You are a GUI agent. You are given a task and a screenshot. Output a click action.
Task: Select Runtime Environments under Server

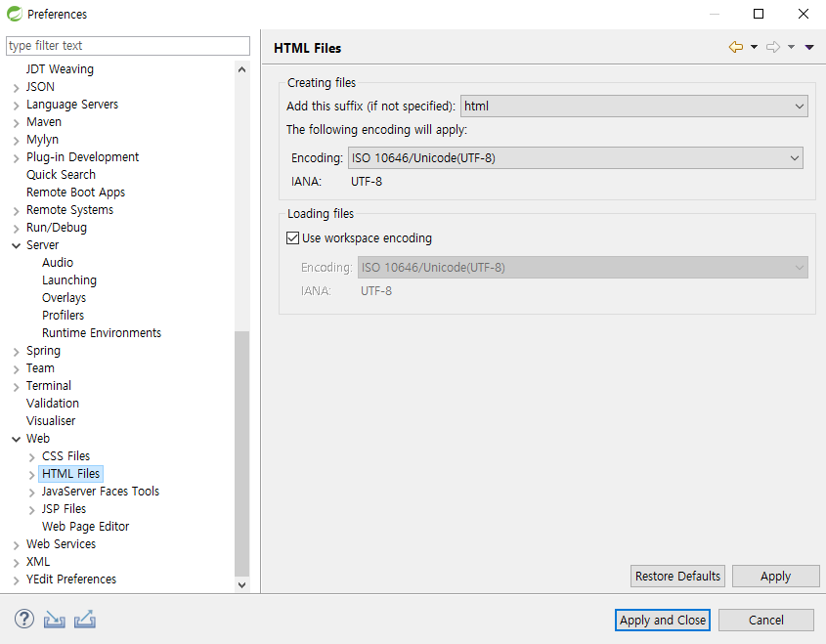(102, 333)
